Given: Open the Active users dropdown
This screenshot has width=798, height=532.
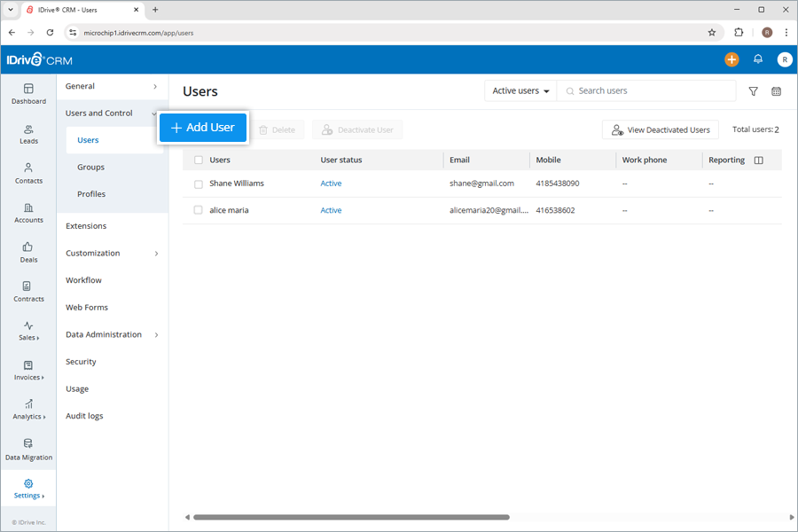Looking at the screenshot, I should click(x=520, y=90).
